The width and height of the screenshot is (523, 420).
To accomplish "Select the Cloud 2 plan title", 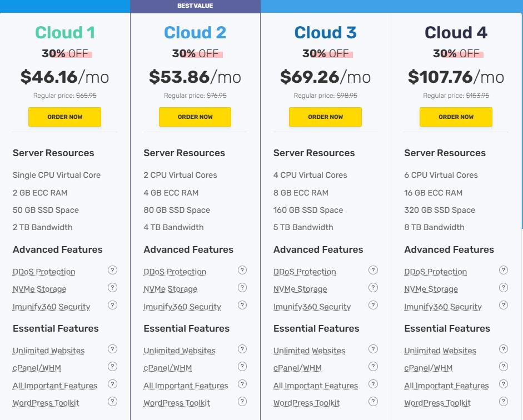I will click(x=195, y=33).
